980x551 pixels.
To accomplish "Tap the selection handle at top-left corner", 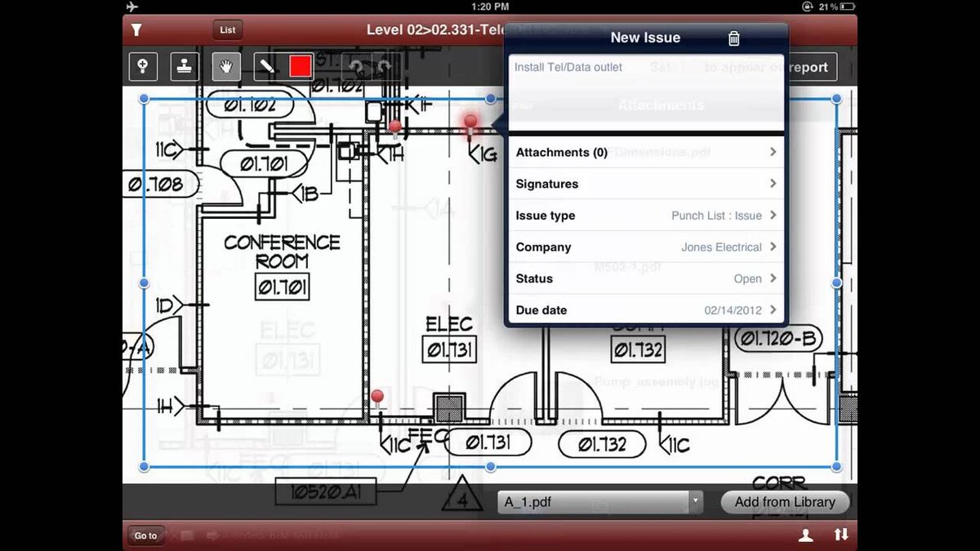I will (x=145, y=99).
